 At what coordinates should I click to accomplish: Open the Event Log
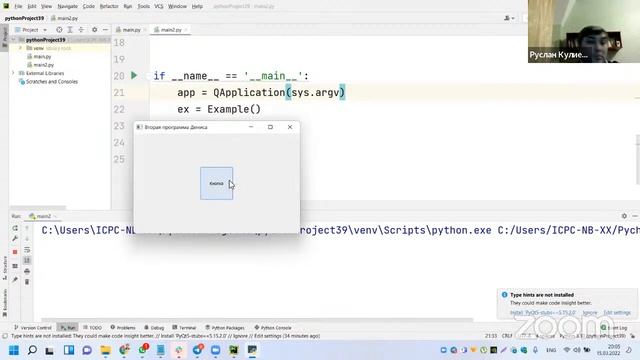click(x=614, y=327)
